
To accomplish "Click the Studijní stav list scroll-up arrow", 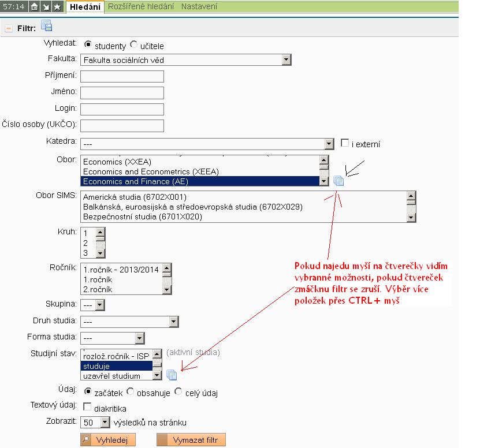I will coord(157,354).
